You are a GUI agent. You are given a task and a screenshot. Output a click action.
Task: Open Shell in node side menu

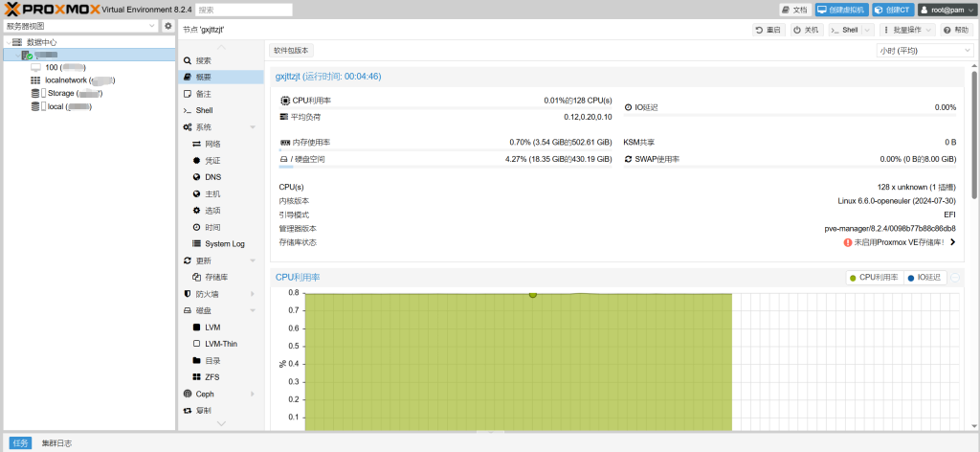pos(221,110)
